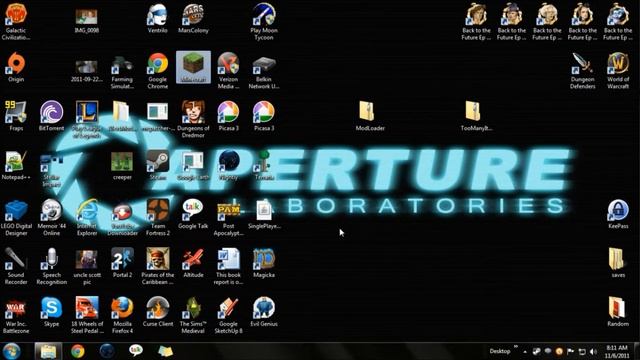Open the BitTorrent desktop icon
Screen dimensions: 640x360
pyautogui.click(x=51, y=116)
